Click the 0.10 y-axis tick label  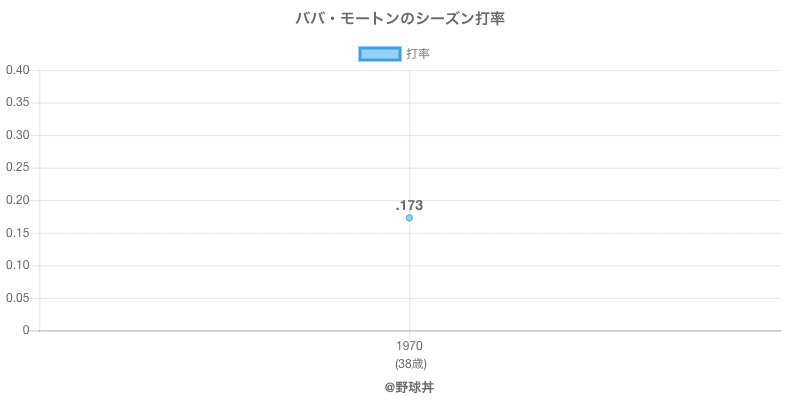(18, 265)
